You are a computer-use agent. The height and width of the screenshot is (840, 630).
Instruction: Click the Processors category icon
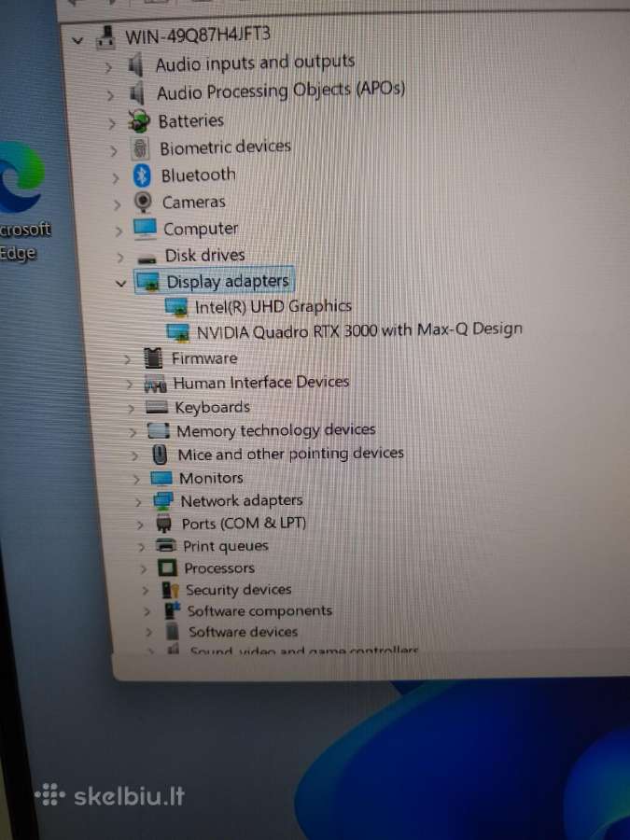tap(167, 567)
